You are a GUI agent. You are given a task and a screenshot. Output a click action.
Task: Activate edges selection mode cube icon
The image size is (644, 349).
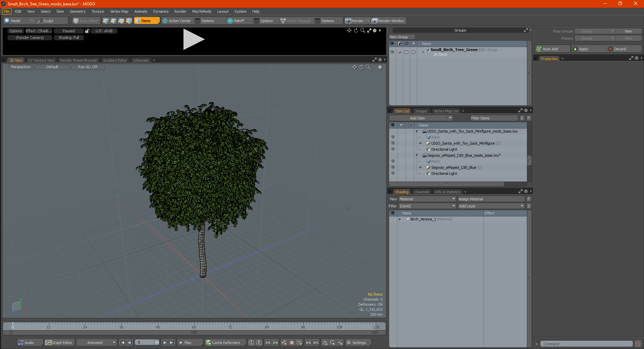pyautogui.click(x=113, y=21)
